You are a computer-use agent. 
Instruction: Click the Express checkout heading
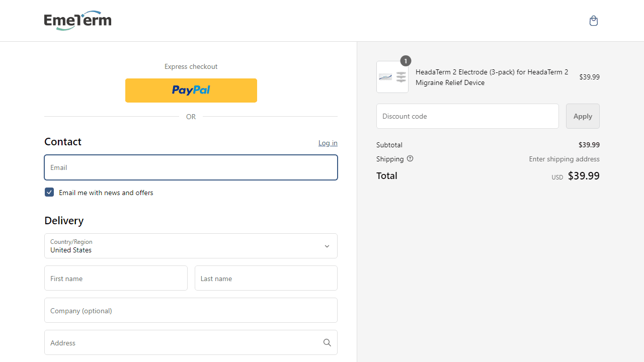[191, 66]
